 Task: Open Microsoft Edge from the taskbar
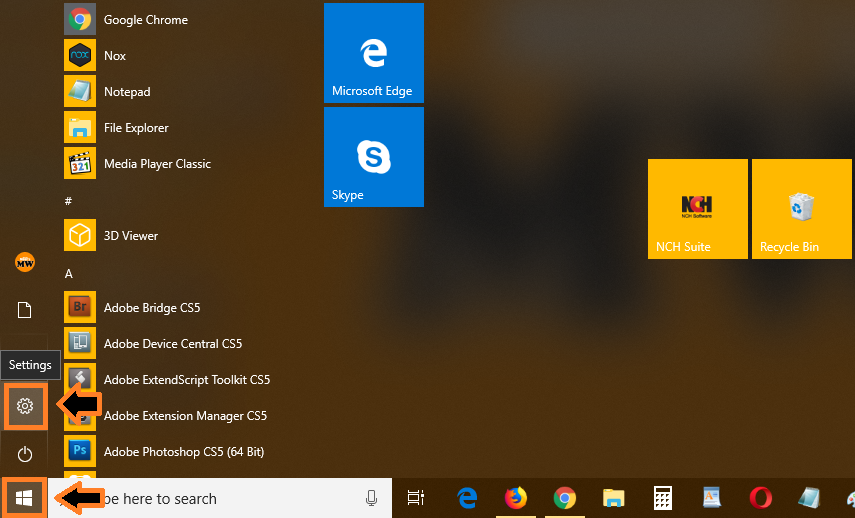click(x=467, y=498)
